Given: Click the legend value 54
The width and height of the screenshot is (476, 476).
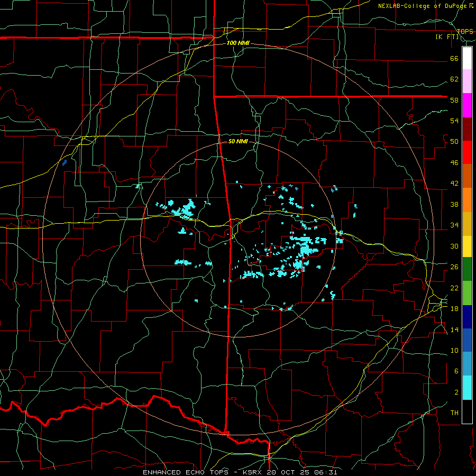Looking at the screenshot, I should (454, 121).
